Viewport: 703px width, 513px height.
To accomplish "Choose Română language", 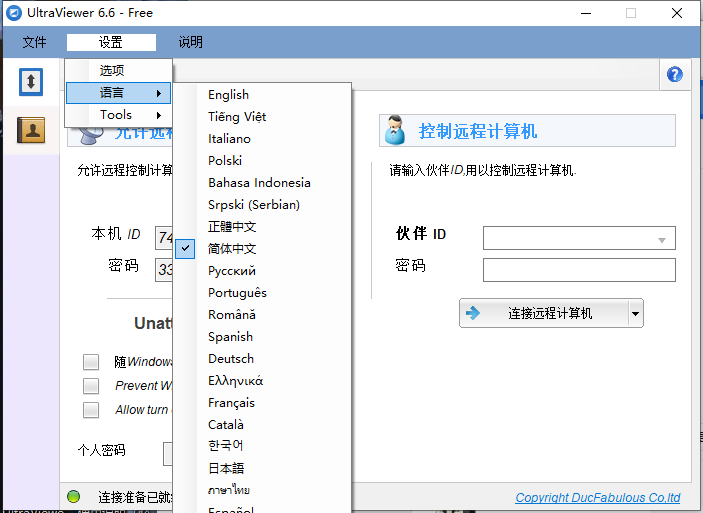I will (x=262, y=314).
